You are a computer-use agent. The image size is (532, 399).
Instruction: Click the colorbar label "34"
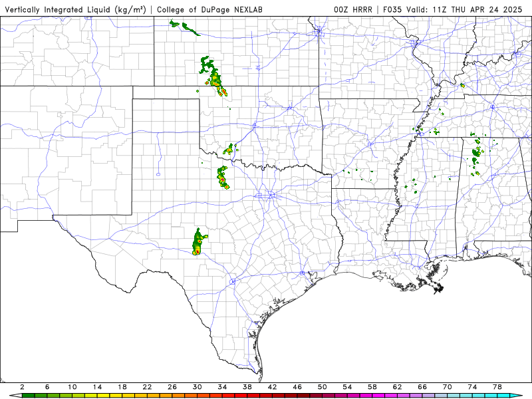tap(222, 387)
